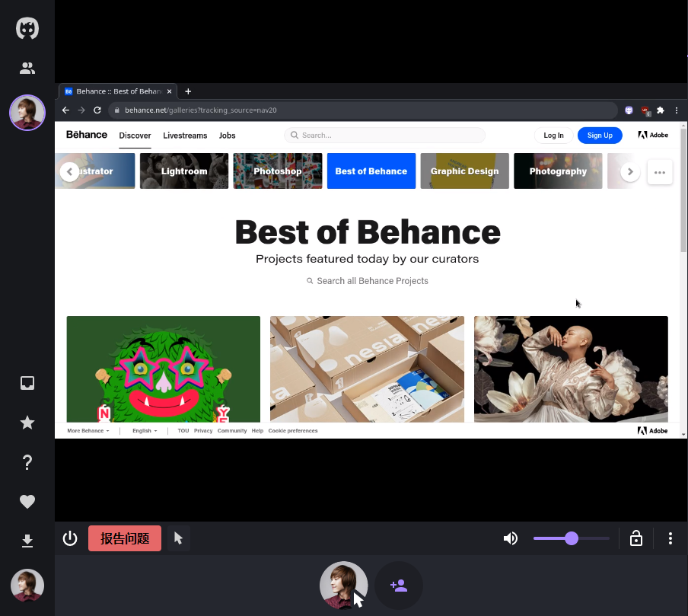Toggle the cursor control arrow button
This screenshot has height=616, width=688.
tap(178, 538)
